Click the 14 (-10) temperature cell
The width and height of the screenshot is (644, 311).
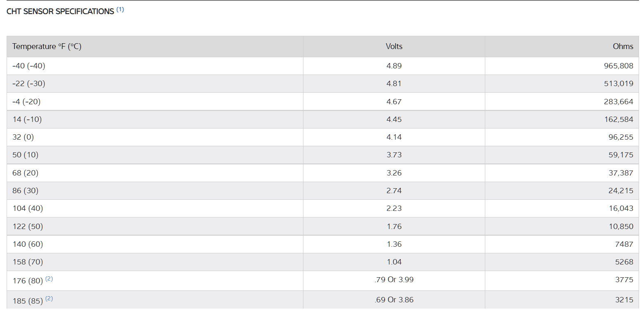(27, 119)
